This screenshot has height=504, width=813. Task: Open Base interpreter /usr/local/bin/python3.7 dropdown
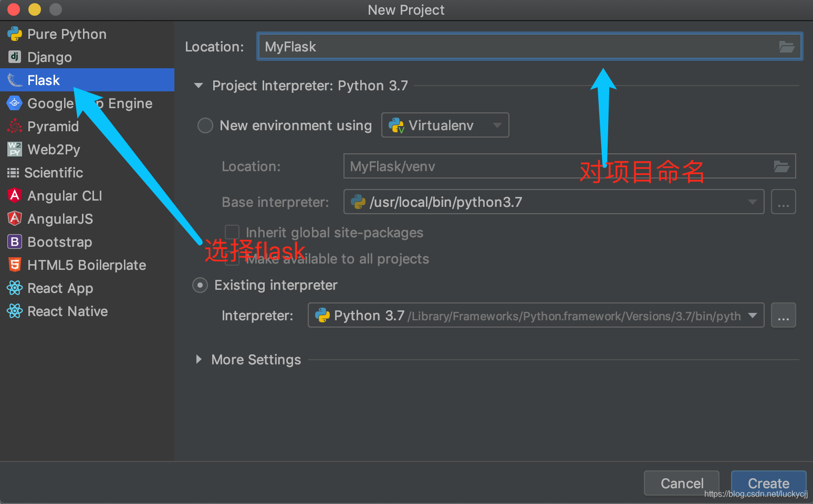(x=554, y=202)
